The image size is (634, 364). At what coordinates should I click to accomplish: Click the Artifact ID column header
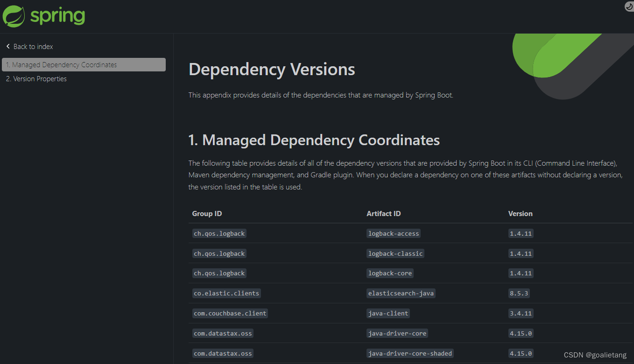pyautogui.click(x=384, y=214)
